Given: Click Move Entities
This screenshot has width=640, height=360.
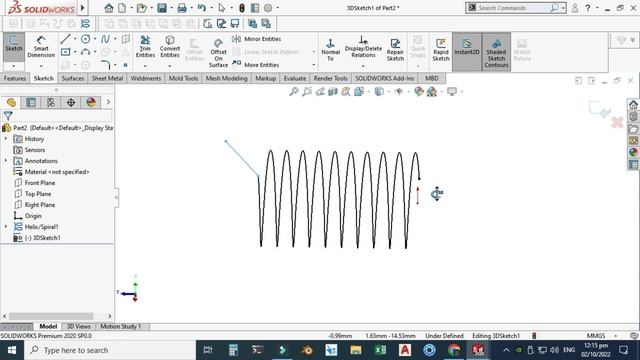Looking at the screenshot, I should (256, 64).
